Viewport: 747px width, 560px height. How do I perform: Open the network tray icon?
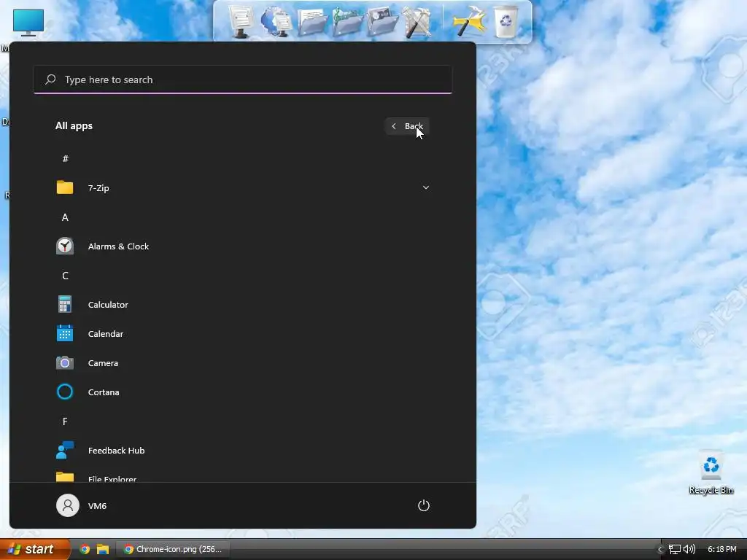tap(675, 549)
